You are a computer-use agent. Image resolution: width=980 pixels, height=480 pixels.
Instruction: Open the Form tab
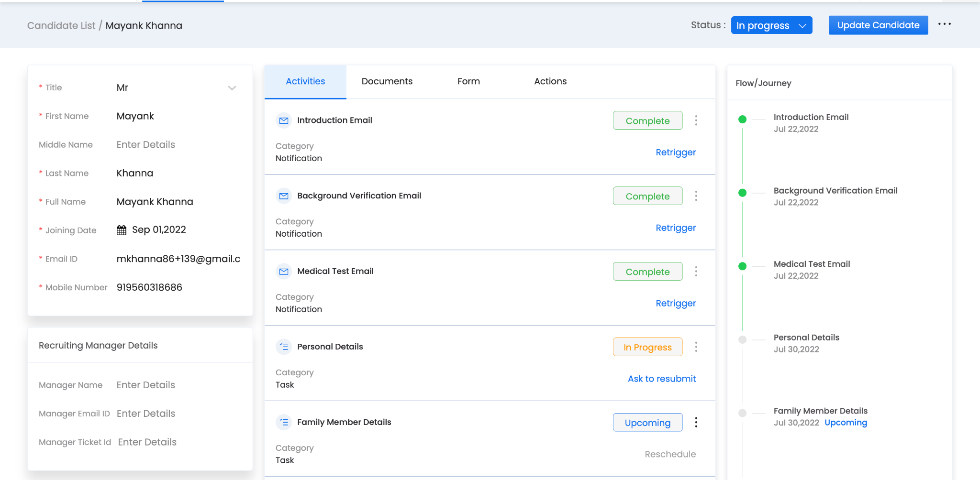click(x=468, y=81)
